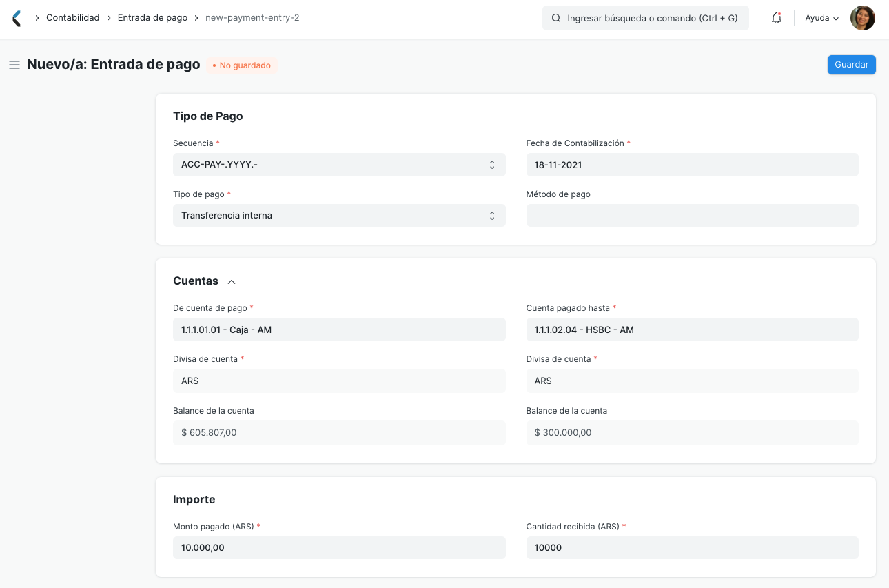Click the search magnifier icon

click(x=556, y=19)
